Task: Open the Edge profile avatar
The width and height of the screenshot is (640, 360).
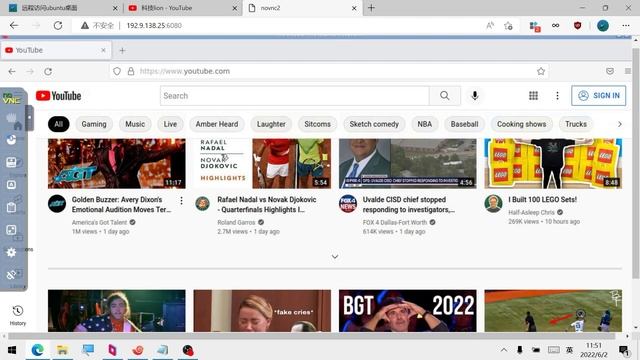Action: [x=603, y=26]
